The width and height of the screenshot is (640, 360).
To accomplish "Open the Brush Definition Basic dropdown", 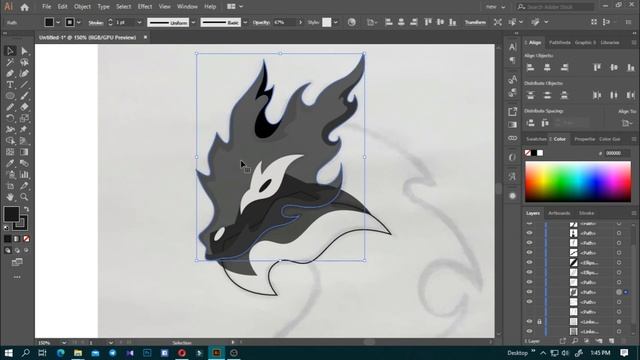I will [245, 22].
